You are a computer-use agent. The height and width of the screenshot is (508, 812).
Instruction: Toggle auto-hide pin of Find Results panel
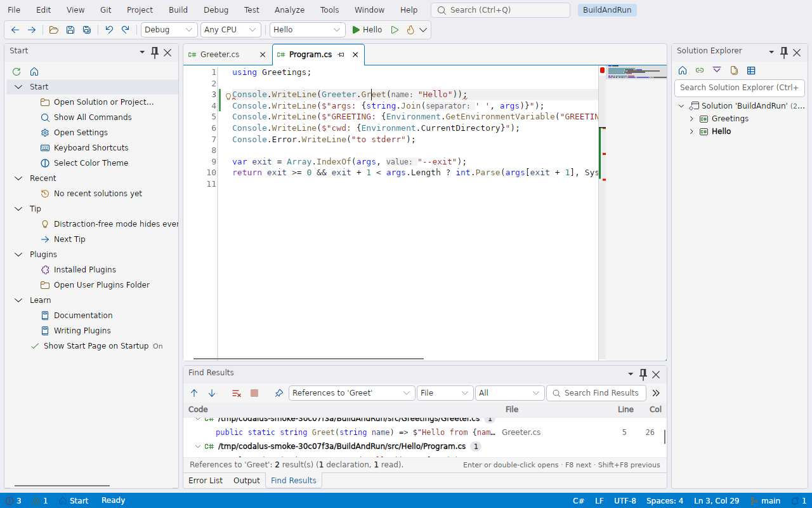643,374
